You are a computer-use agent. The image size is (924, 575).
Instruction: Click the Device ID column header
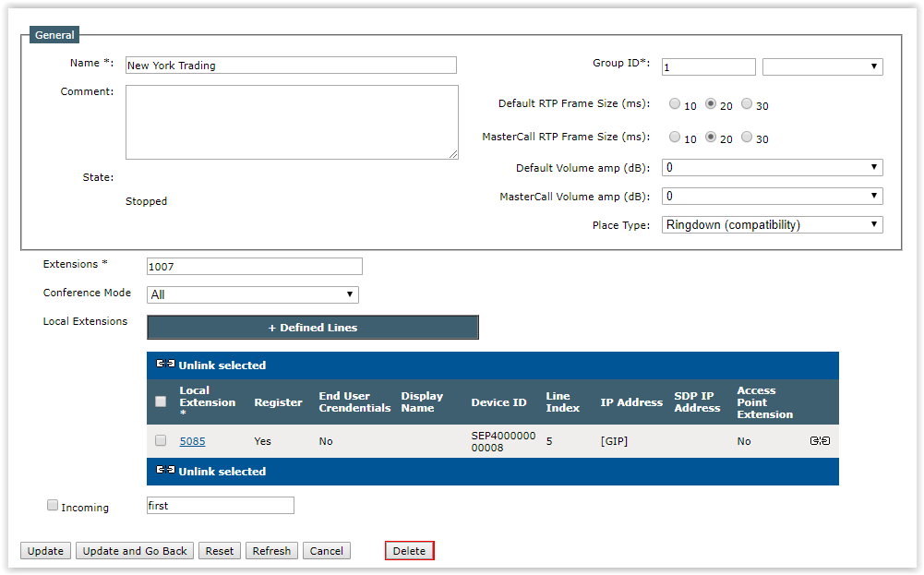point(498,402)
